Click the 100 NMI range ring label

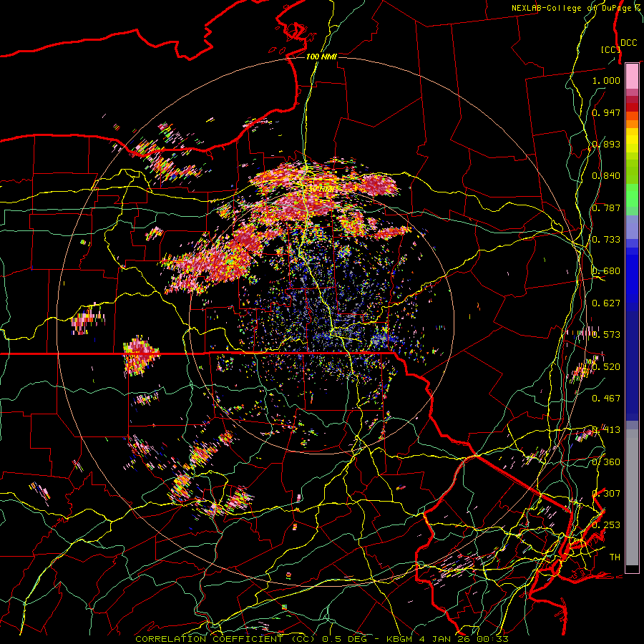point(321,57)
